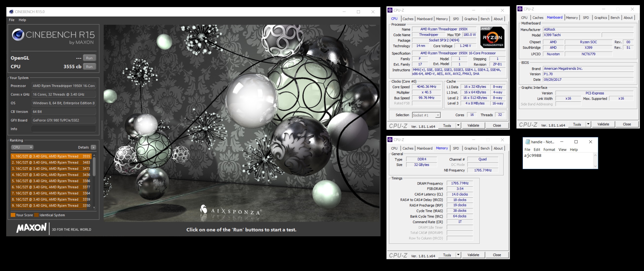Switch to Bench tab in CPU-Z Memory window
Screen dimensions: 644x271
coord(485,148)
